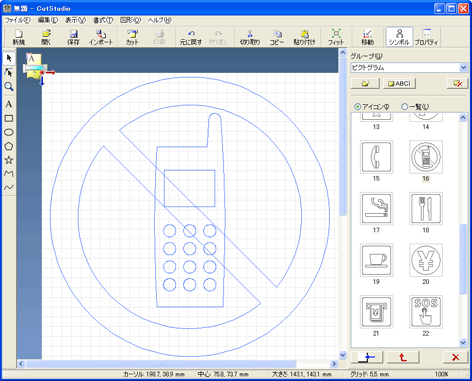The image size is (472, 381).
Task: Toggle the シンボル symbol panel button
Action: [399, 37]
